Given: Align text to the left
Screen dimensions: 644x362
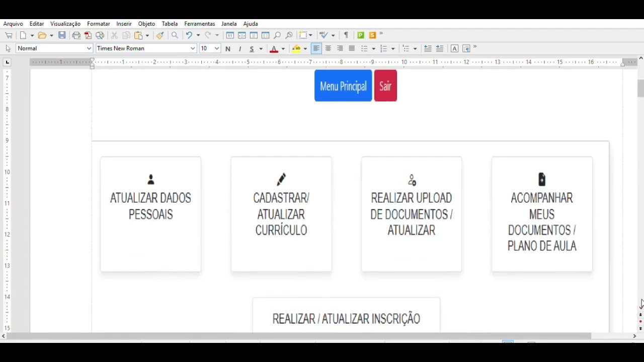Looking at the screenshot, I should pos(316,48).
